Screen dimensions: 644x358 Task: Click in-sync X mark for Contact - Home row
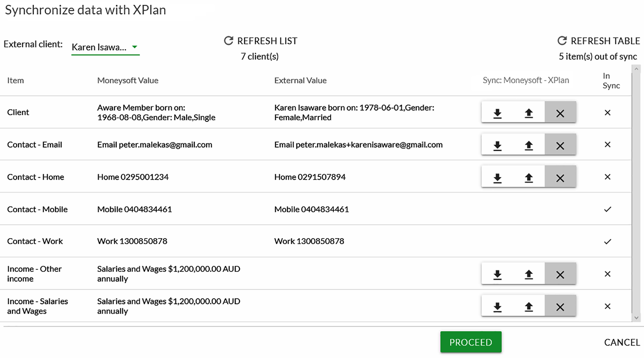click(607, 177)
